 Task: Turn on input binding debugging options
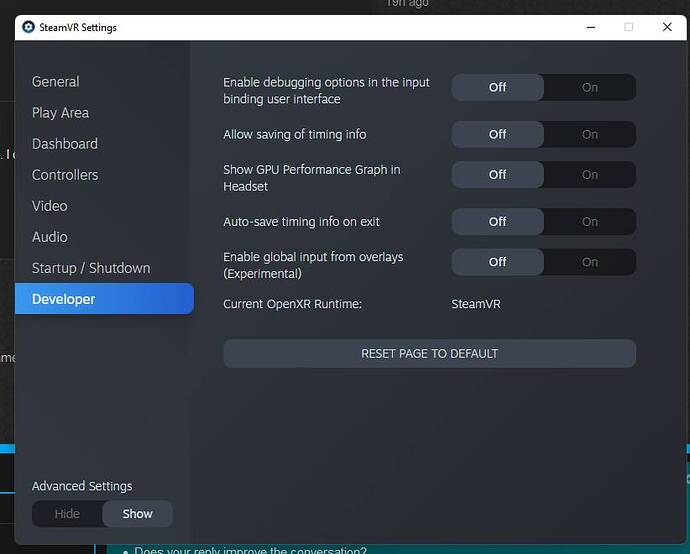(590, 87)
